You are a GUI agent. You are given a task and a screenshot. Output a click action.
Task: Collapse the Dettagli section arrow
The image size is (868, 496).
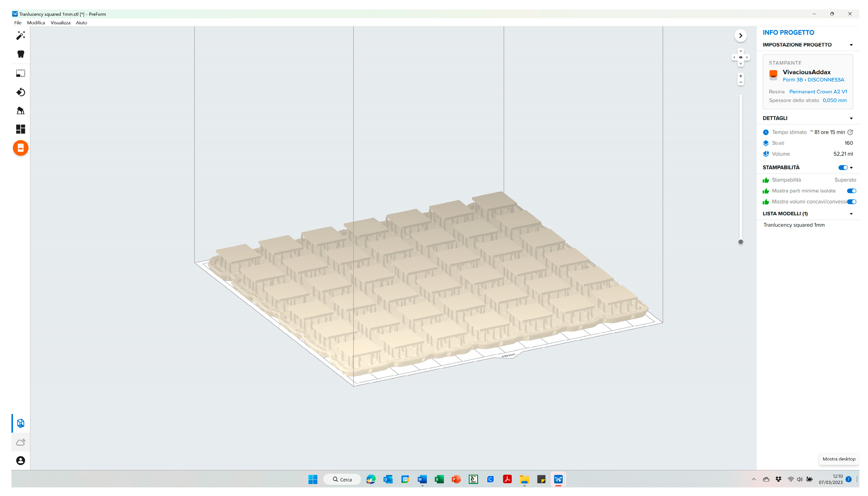(851, 119)
